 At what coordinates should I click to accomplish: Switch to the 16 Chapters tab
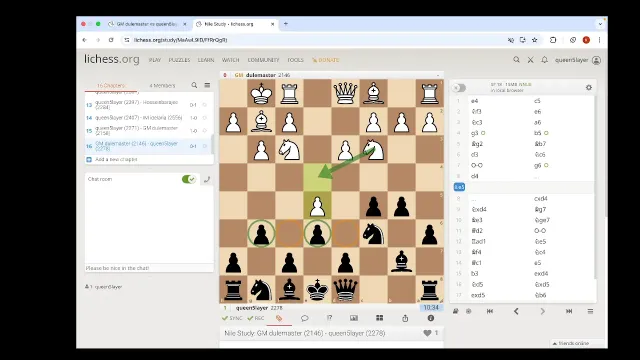(111, 85)
